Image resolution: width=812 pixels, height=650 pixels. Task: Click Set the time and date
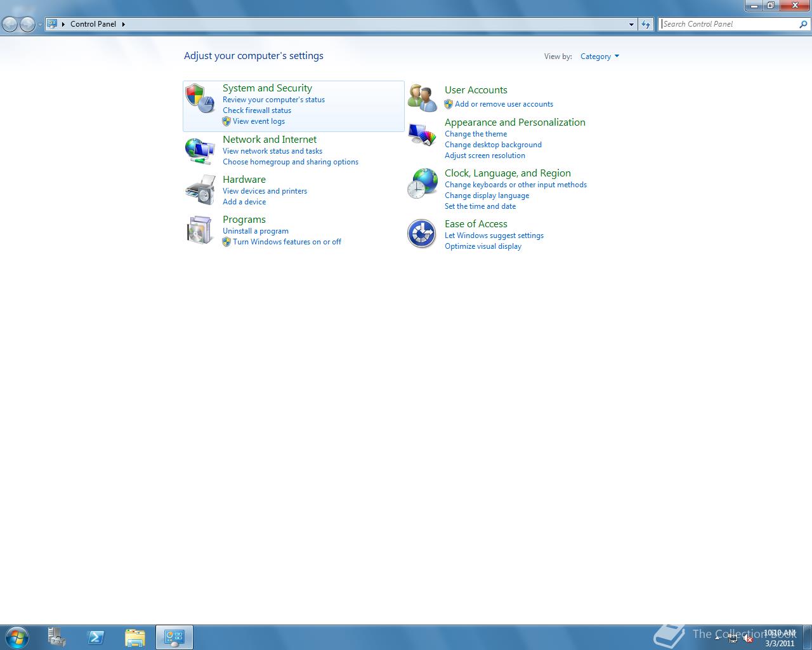[480, 206]
